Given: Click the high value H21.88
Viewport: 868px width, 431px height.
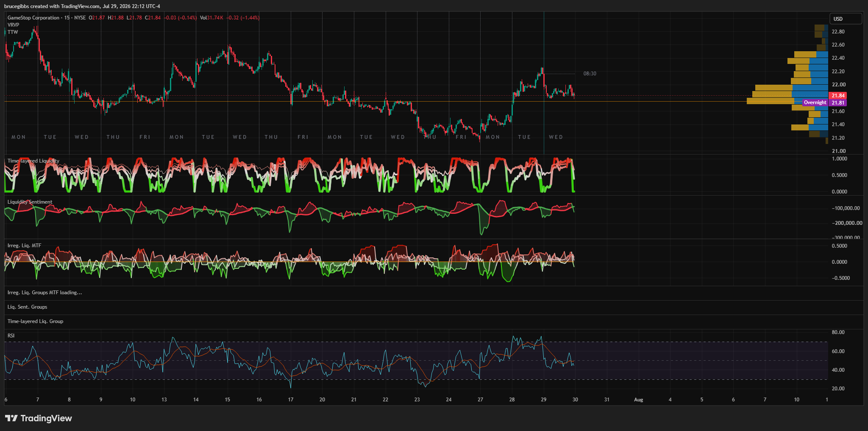Looking at the screenshot, I should click(116, 18).
